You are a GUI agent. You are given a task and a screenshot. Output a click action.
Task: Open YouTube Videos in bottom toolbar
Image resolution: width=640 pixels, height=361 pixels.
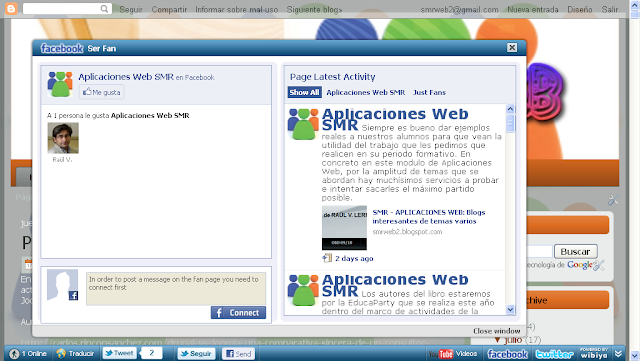click(453, 354)
